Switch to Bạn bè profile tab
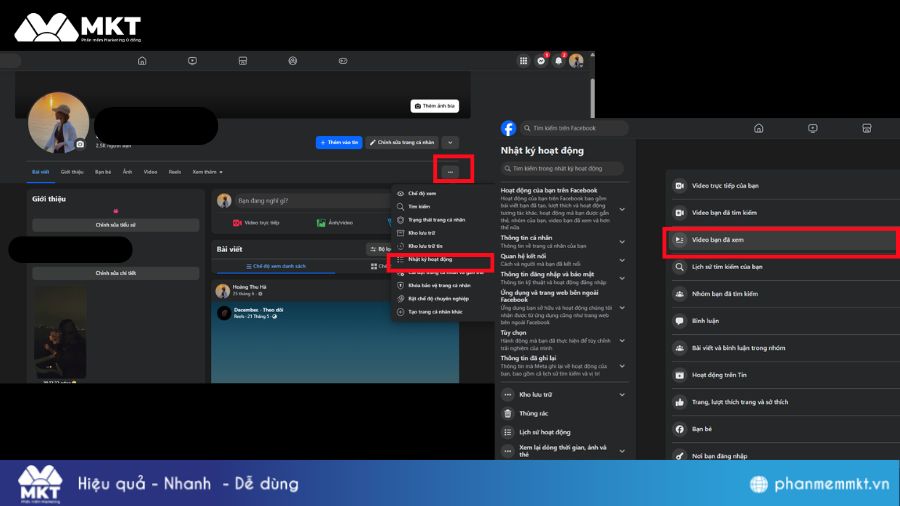Screen dimensions: 900x506 click(x=103, y=172)
